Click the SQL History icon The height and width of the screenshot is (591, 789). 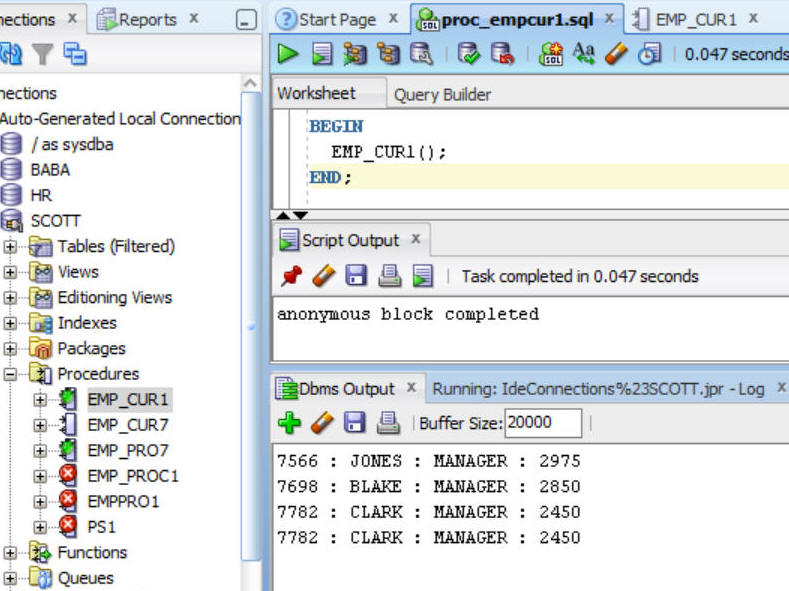point(650,54)
